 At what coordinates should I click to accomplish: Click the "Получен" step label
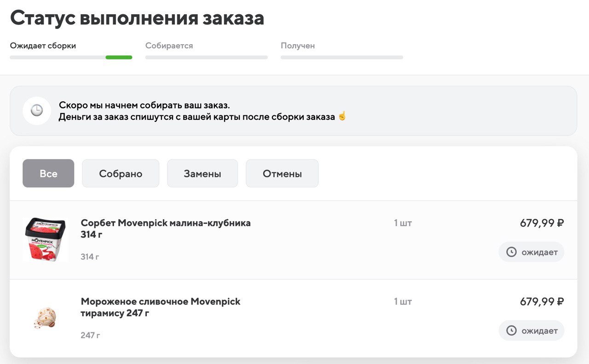(298, 46)
